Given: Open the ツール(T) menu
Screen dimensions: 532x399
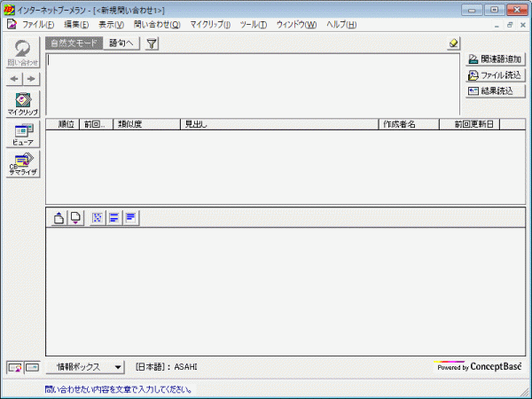Looking at the screenshot, I should (254, 25).
